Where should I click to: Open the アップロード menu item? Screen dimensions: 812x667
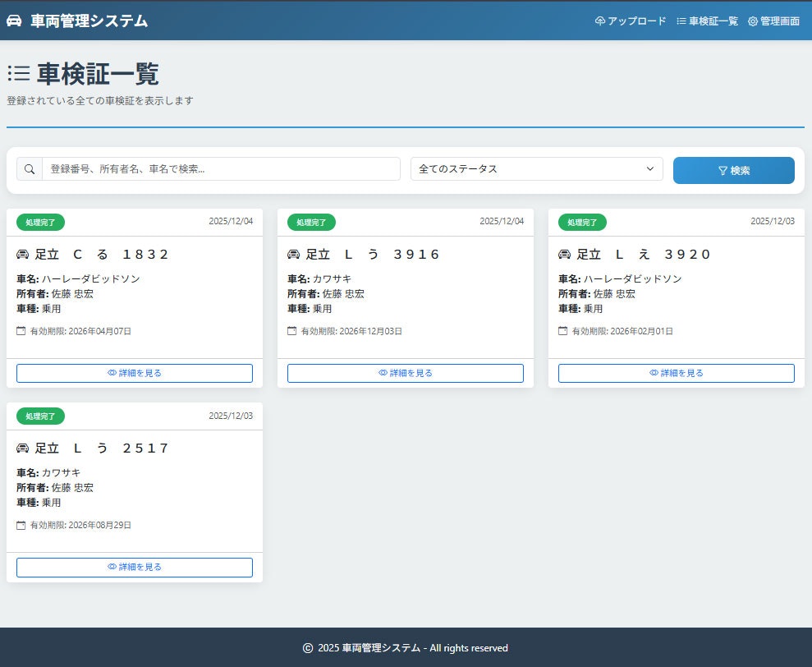(631, 21)
